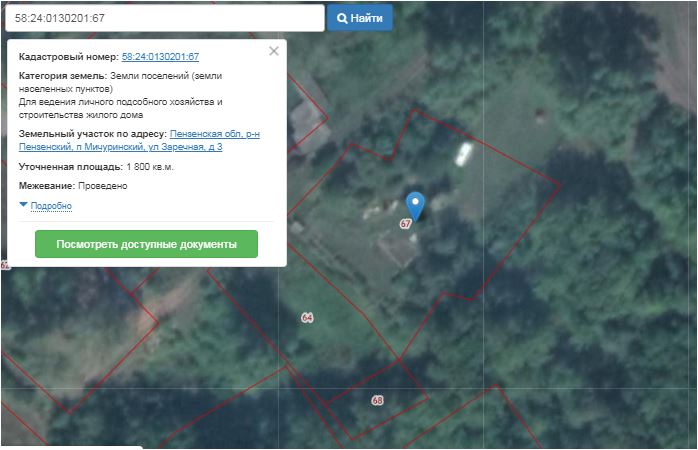The height and width of the screenshot is (450, 698).
Task: Open cadastral number link 58:24:0130201:67
Action: (160, 57)
